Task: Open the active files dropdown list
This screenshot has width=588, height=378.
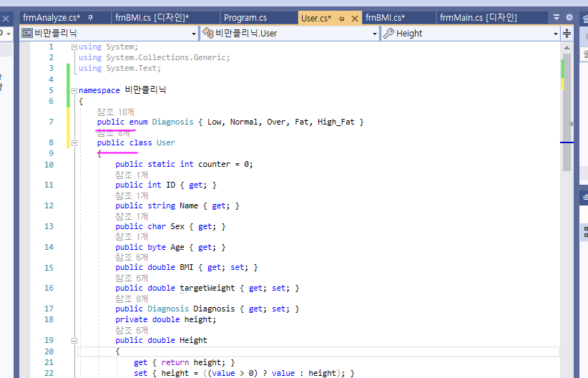Action: pos(557,17)
